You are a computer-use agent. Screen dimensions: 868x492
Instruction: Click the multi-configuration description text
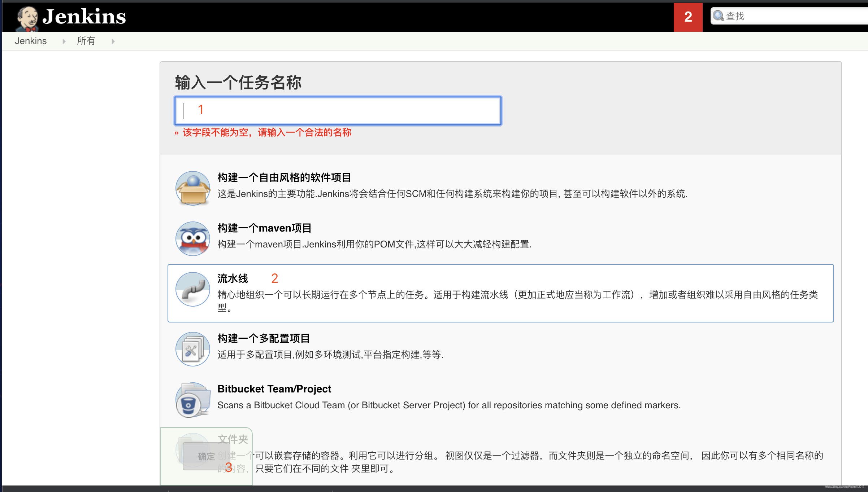coord(330,355)
